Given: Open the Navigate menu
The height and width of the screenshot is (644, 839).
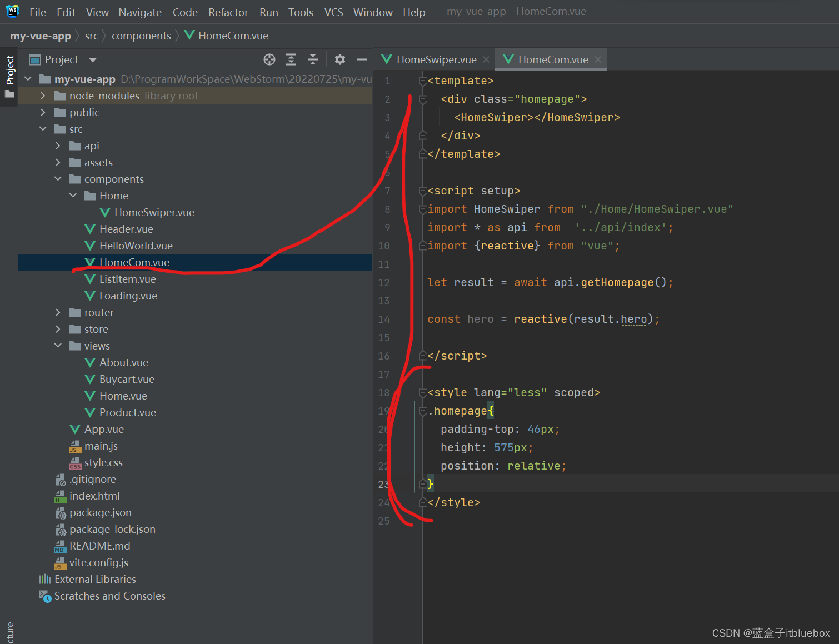Looking at the screenshot, I should pyautogui.click(x=140, y=12).
